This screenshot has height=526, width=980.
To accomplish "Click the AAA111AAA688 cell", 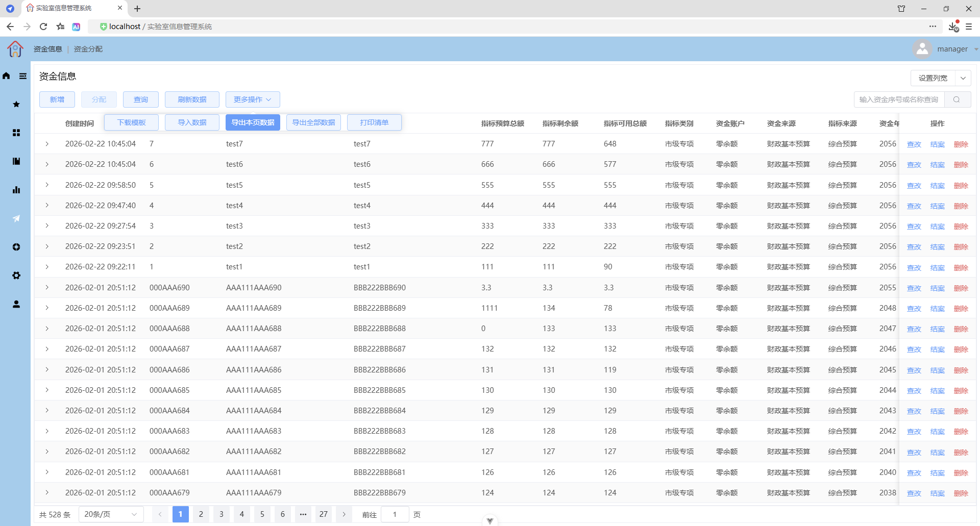I will pos(254,329).
